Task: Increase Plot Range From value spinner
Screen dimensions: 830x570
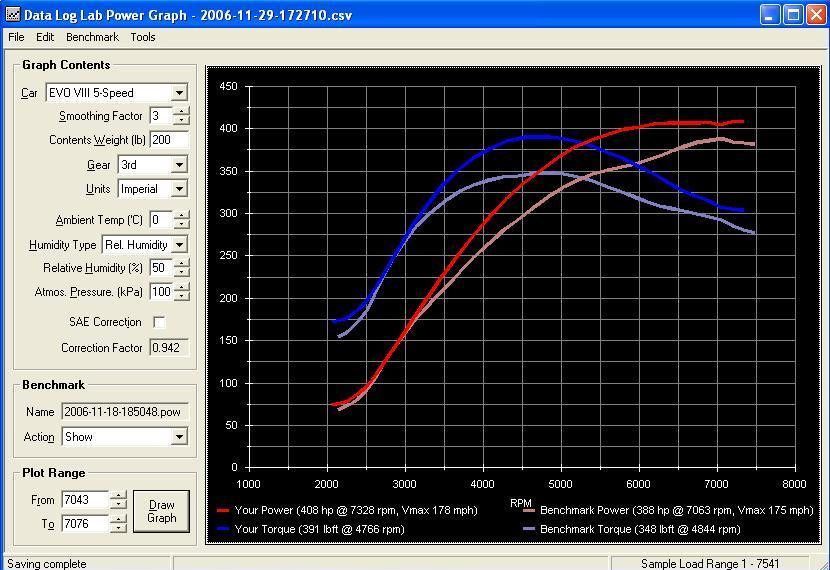Action: tap(118, 495)
